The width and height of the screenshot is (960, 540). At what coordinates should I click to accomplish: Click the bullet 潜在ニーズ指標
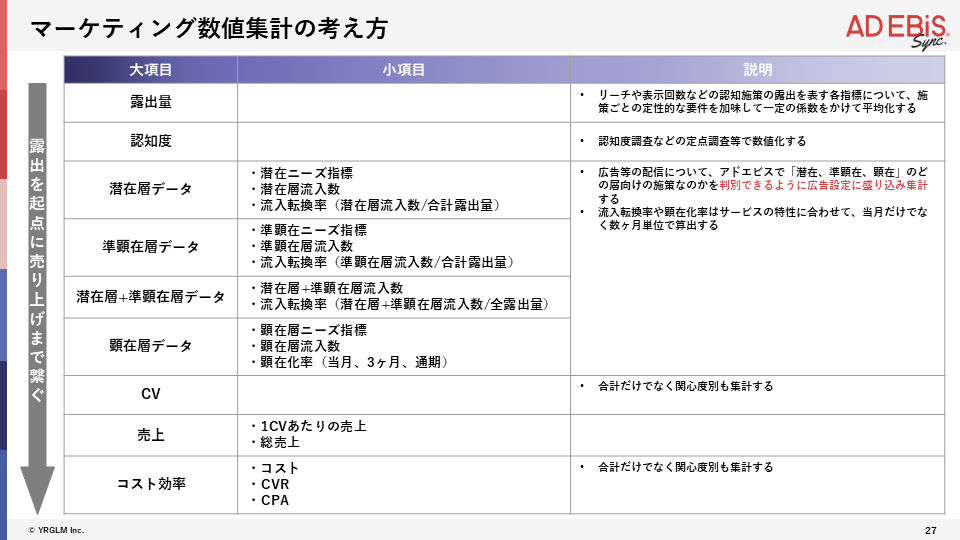coord(301,173)
